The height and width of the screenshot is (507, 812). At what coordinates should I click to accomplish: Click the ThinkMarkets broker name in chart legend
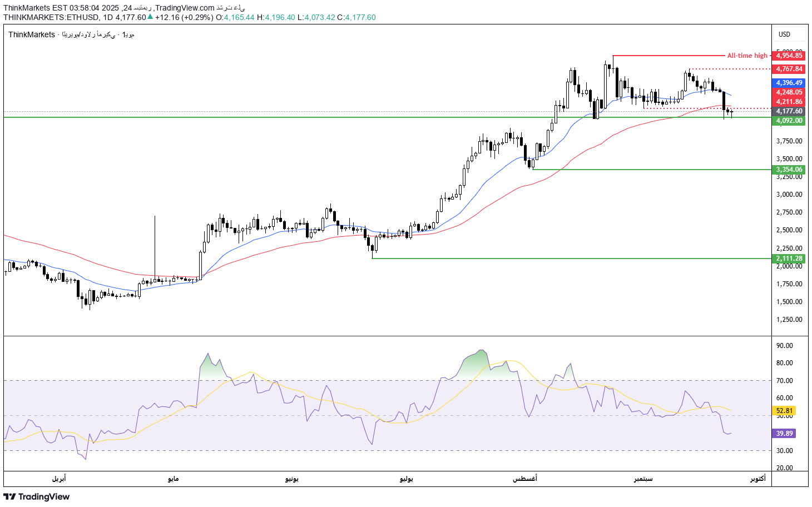pos(31,34)
